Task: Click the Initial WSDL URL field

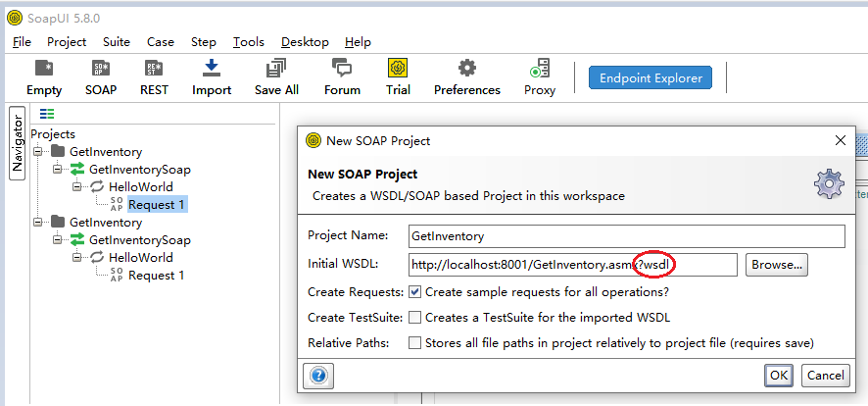Action: (573, 265)
